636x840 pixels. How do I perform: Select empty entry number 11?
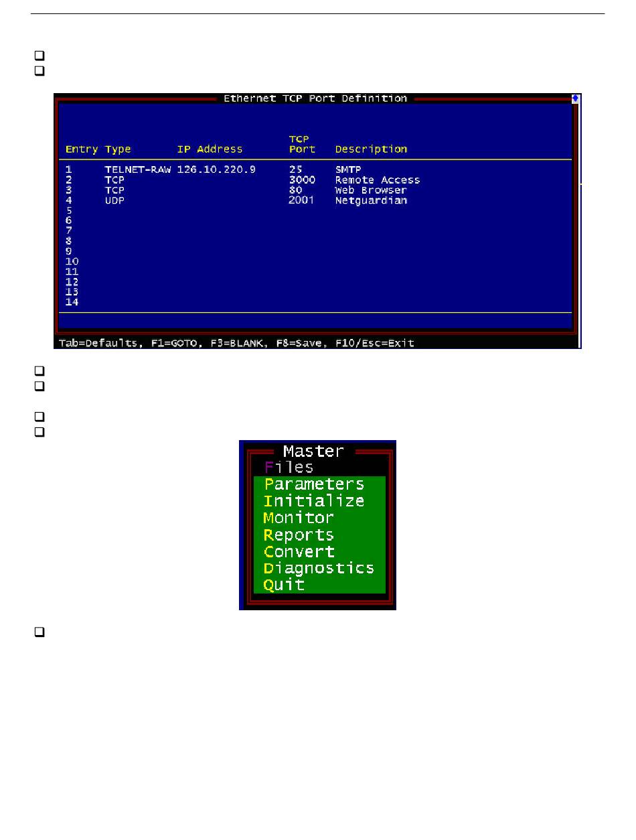tap(72, 272)
